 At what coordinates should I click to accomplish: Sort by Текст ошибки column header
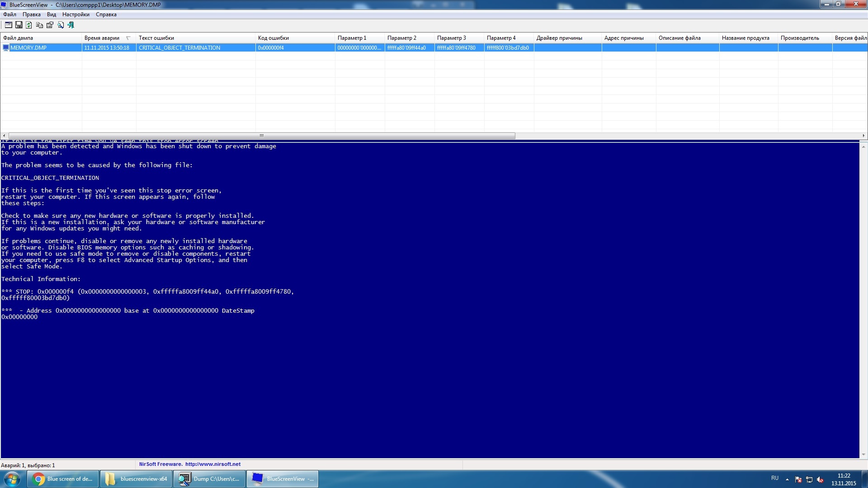(195, 38)
